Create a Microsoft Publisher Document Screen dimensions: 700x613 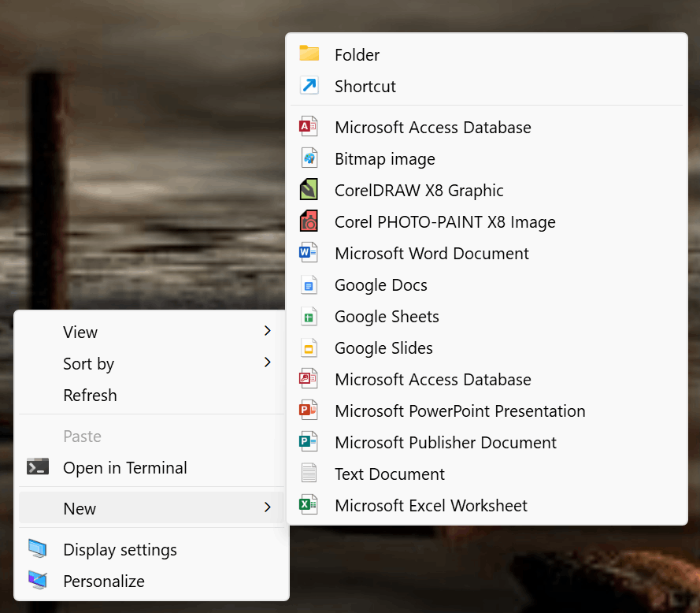click(x=487, y=442)
